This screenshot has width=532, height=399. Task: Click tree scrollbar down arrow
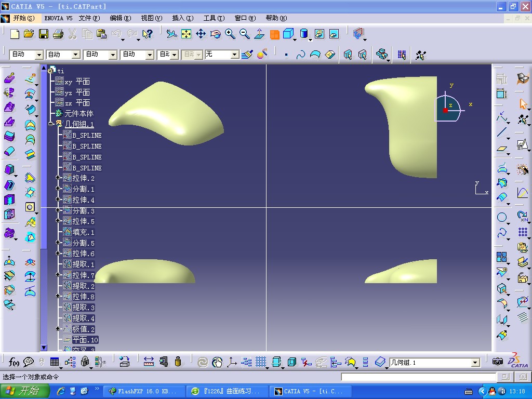tap(44, 348)
